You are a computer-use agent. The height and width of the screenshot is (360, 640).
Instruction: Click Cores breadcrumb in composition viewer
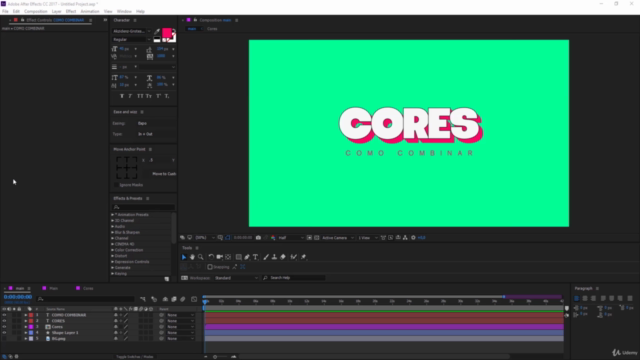pos(212,29)
